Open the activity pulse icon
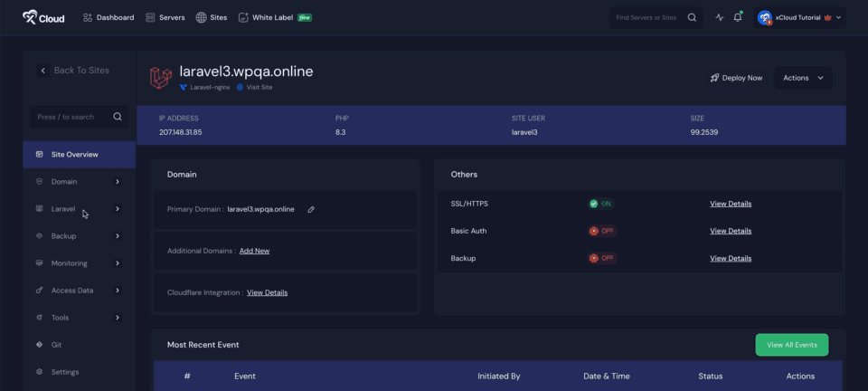Screen dimensions: 868x391 tap(720, 17)
